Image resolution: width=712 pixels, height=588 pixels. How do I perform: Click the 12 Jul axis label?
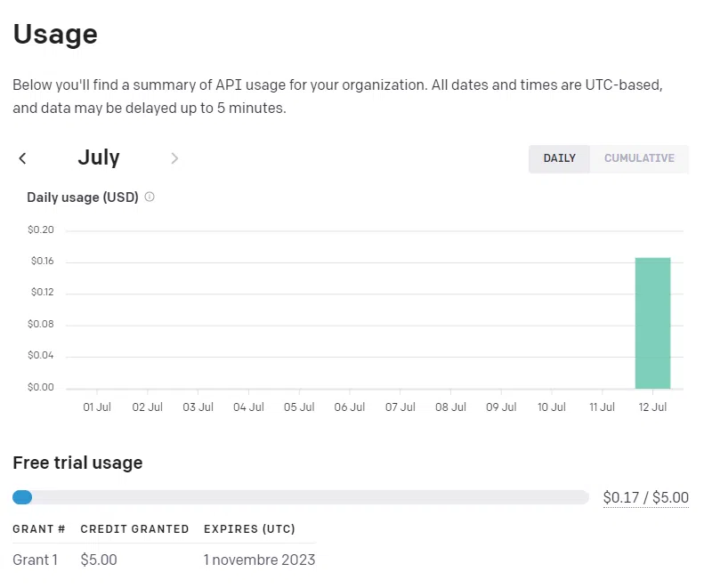point(652,407)
